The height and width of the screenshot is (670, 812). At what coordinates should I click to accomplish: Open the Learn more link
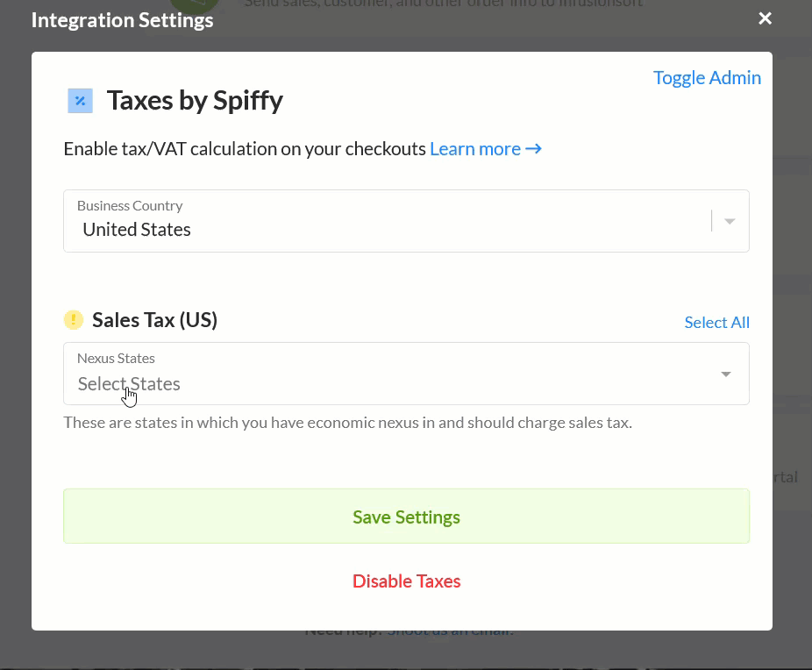click(486, 149)
